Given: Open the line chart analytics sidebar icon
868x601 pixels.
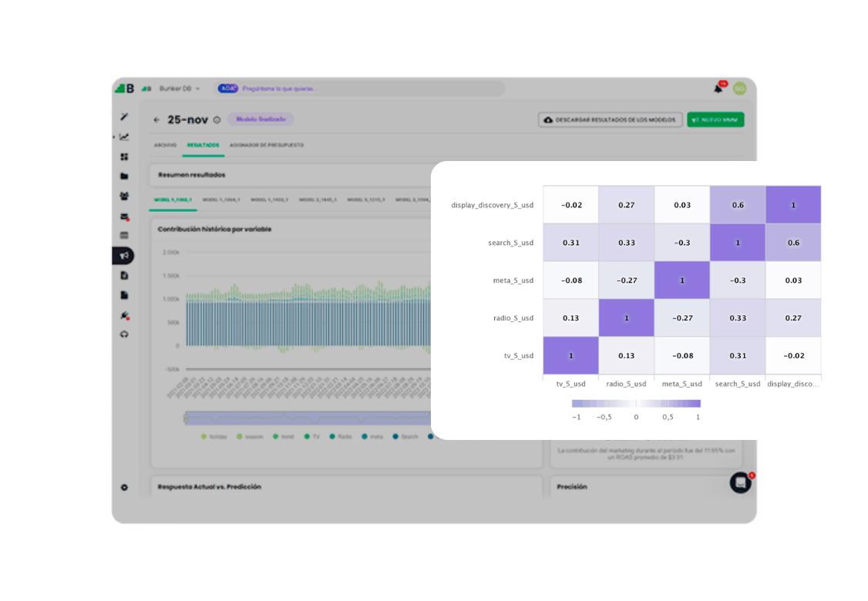Looking at the screenshot, I should 125,136.
